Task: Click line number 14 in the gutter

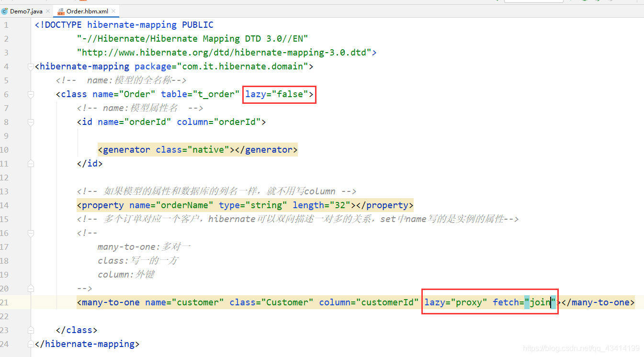Action: point(5,205)
